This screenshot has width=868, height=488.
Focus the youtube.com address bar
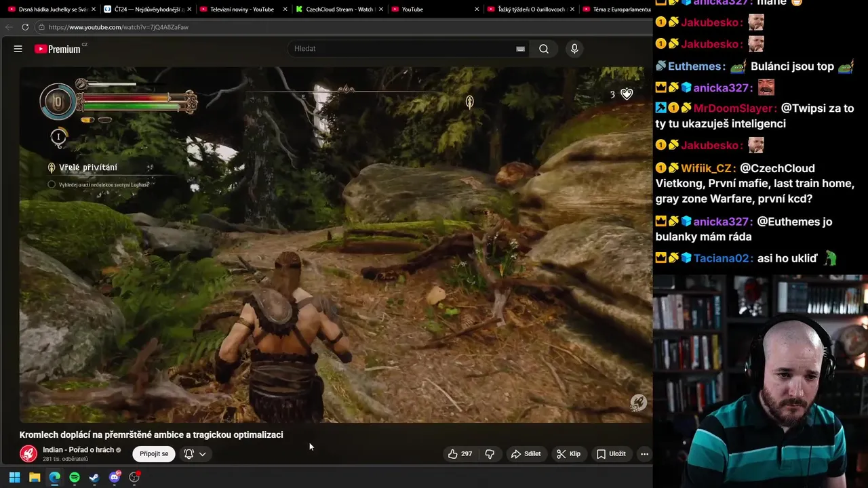339,27
